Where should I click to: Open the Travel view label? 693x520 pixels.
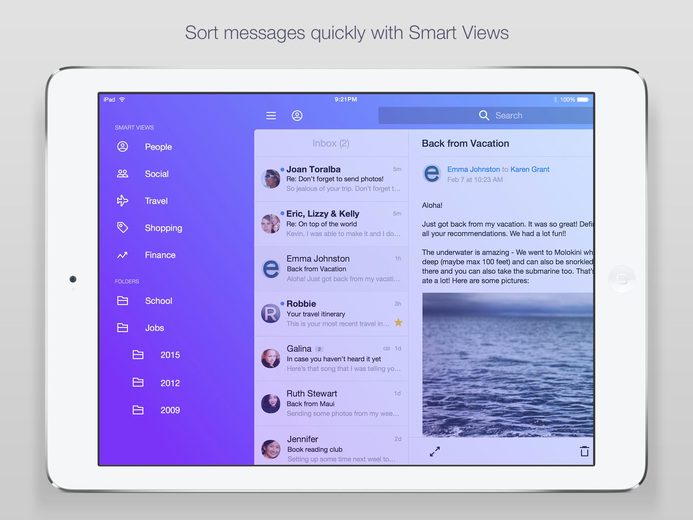click(156, 201)
